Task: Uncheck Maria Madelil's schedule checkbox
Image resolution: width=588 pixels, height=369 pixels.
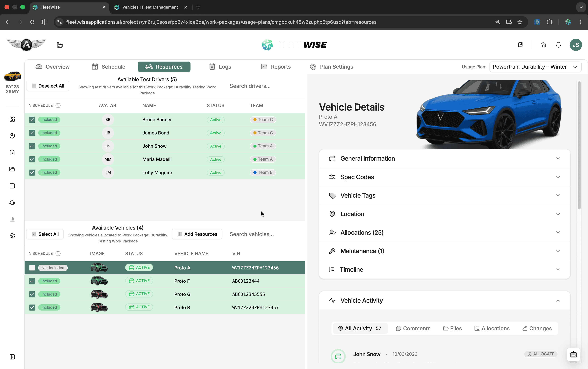Action: [x=32, y=159]
